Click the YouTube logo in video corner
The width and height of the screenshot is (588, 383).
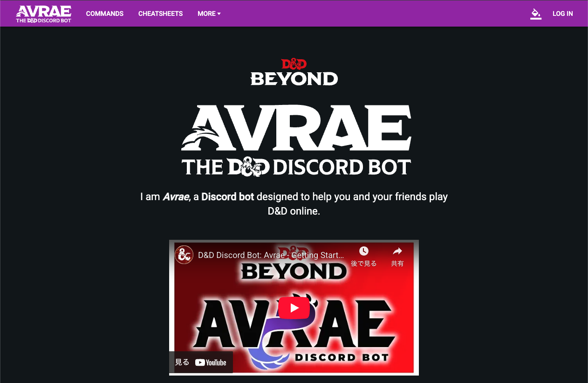coord(211,362)
